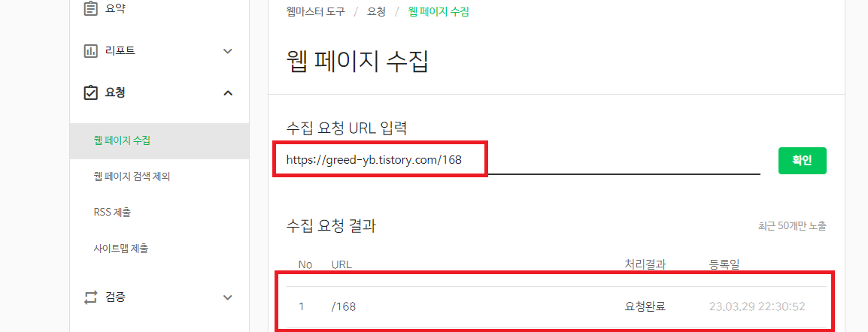
Task: Open 사이트맵 제출 menu item
Action: click(121, 249)
